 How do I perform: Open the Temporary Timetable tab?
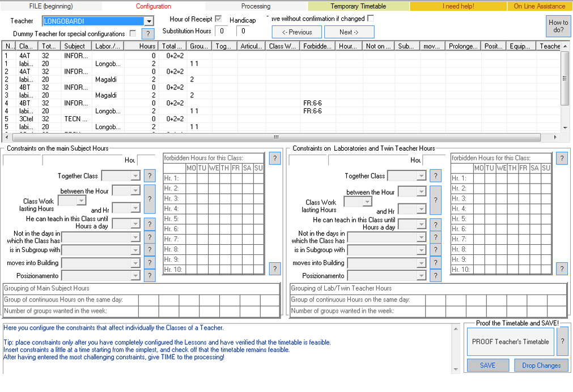point(358,6)
